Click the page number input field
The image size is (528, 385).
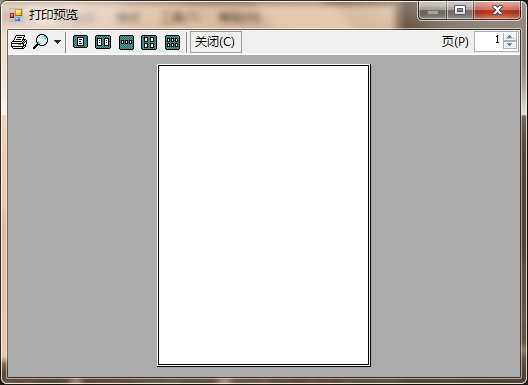pyautogui.click(x=488, y=41)
